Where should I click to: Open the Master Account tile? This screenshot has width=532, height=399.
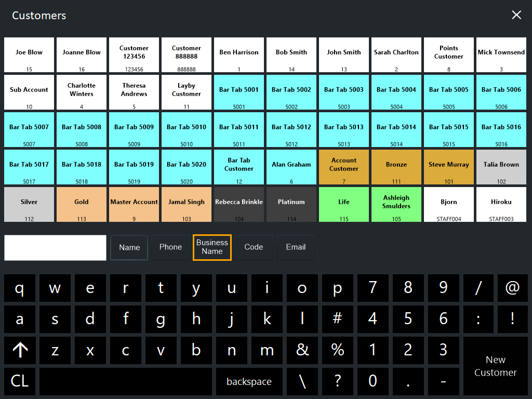pyautogui.click(x=134, y=205)
